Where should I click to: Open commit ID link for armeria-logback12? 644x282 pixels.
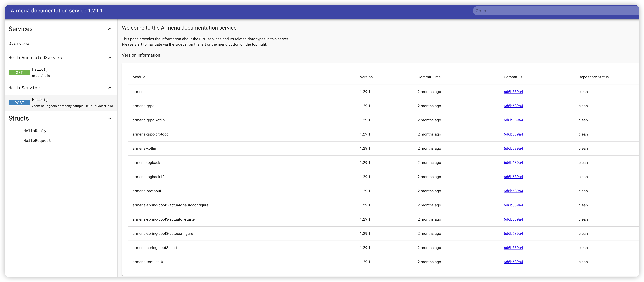513,177
